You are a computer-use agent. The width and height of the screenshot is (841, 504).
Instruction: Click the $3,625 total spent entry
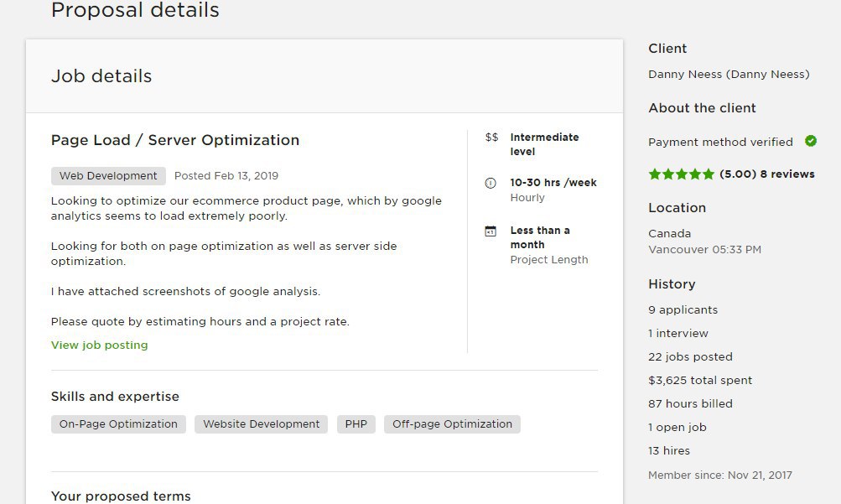[x=700, y=381]
